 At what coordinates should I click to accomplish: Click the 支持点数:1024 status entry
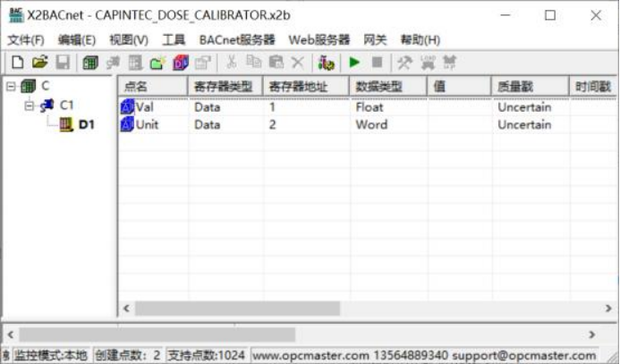coord(207,355)
